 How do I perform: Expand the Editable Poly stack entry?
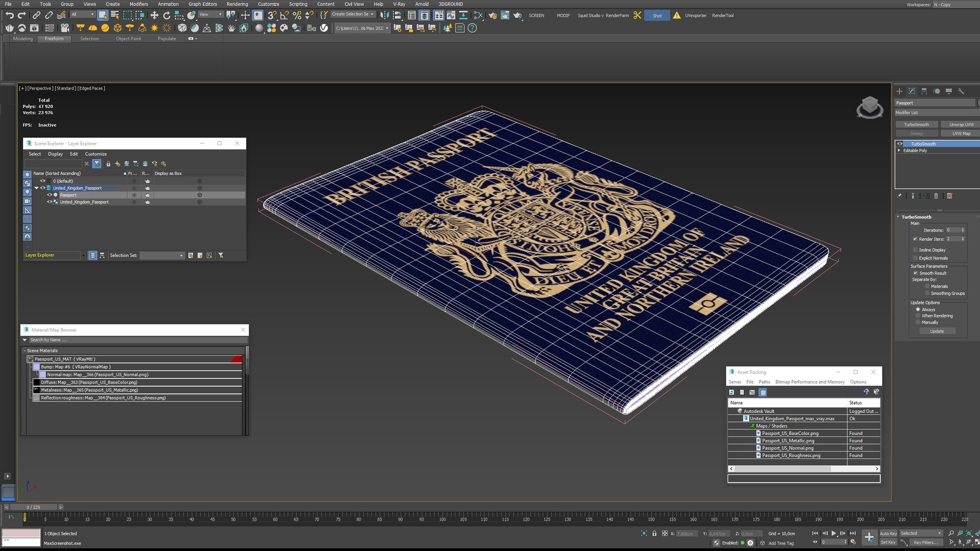tap(899, 151)
